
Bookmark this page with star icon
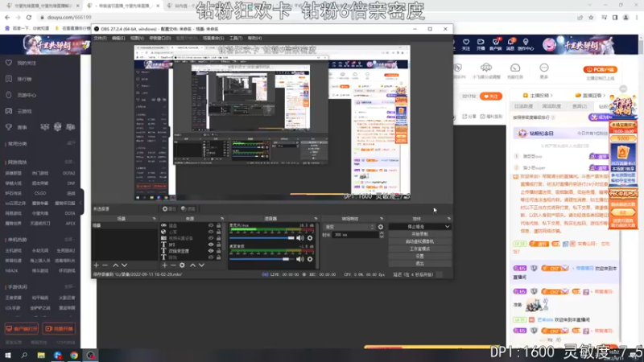pyautogui.click(x=591, y=17)
